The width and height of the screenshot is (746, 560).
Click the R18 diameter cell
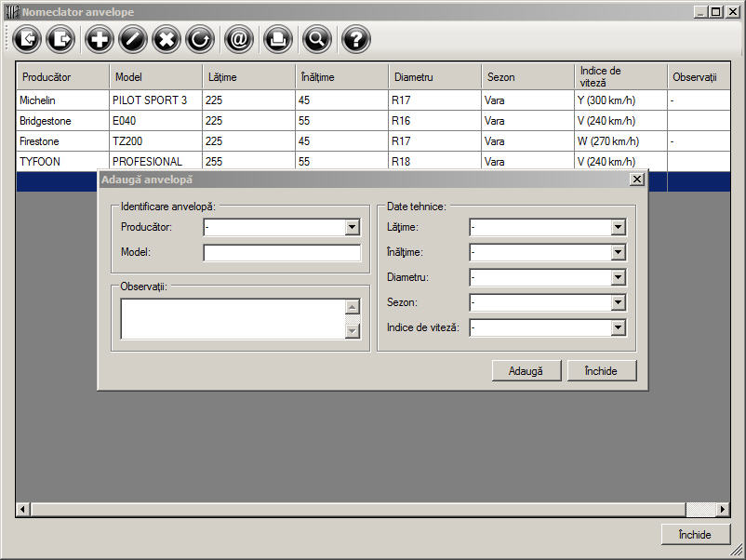click(x=434, y=161)
